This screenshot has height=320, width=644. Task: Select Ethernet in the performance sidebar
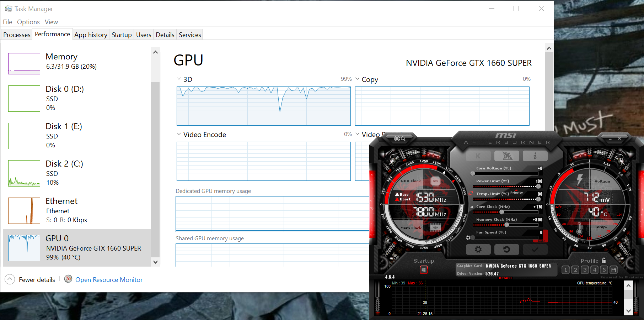[x=77, y=211]
